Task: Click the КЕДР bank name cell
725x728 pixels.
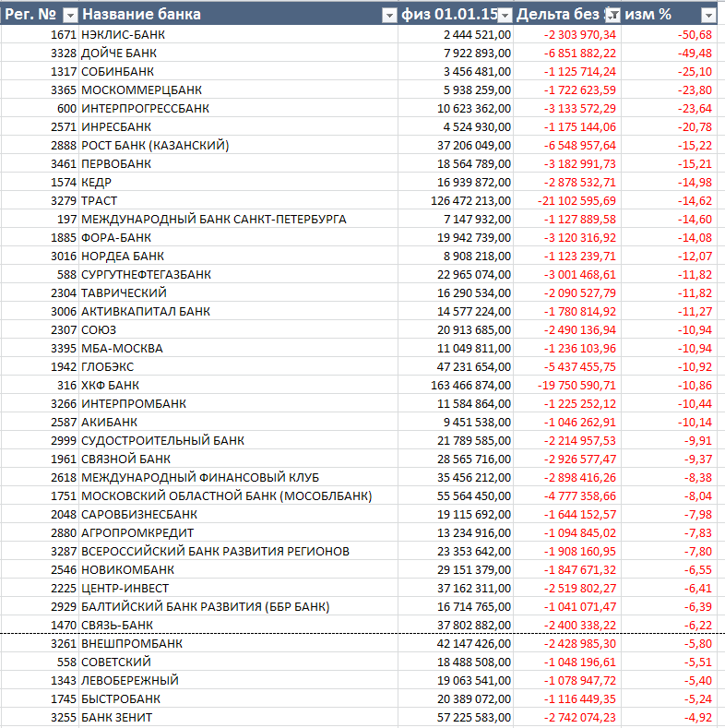Action: [x=238, y=182]
